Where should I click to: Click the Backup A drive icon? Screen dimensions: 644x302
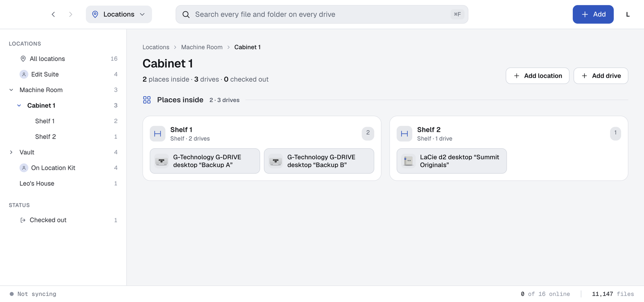(x=161, y=161)
